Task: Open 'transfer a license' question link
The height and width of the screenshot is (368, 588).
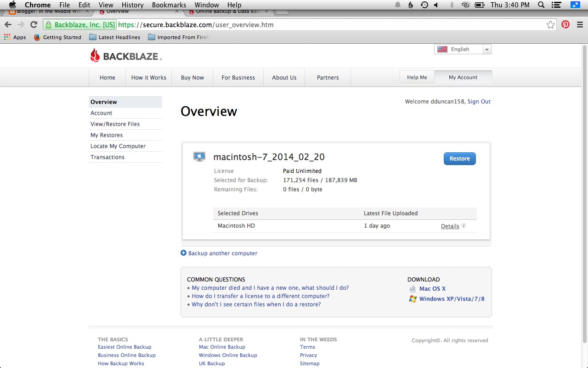Action: [x=260, y=296]
